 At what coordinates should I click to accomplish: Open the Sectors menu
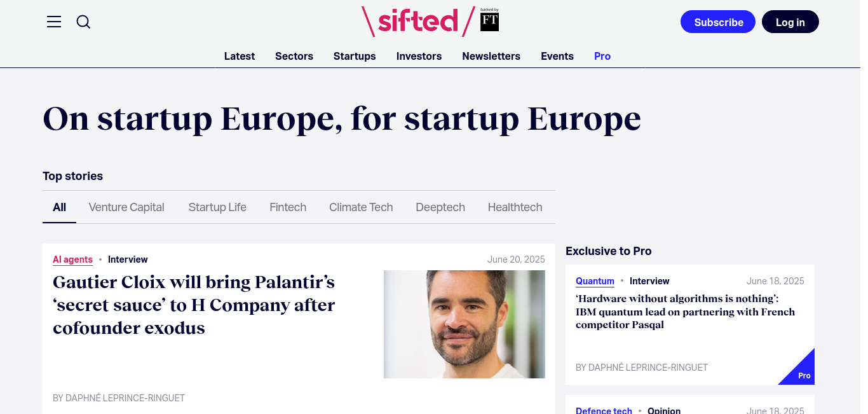click(294, 56)
